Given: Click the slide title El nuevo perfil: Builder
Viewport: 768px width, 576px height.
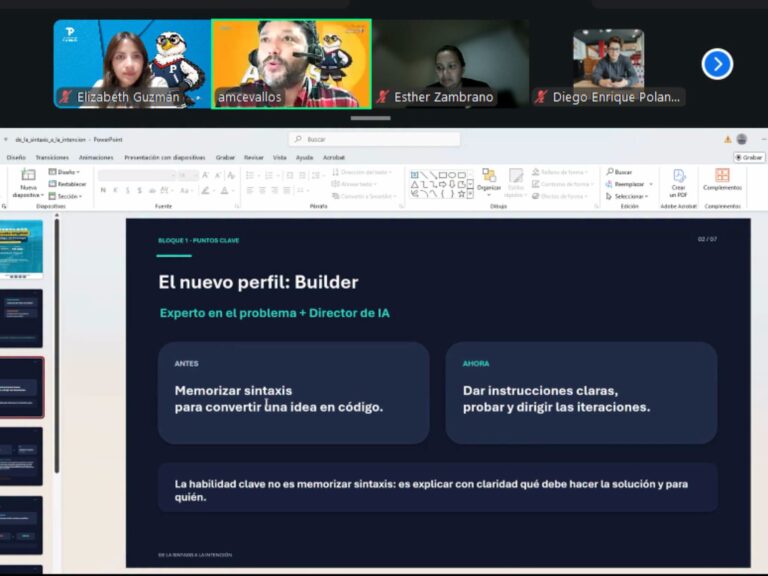Looking at the screenshot, I should click(259, 282).
